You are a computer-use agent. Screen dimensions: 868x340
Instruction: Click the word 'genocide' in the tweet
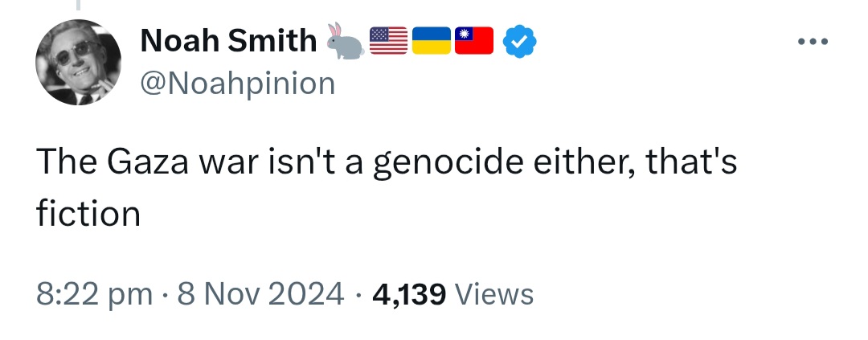pyautogui.click(x=448, y=163)
